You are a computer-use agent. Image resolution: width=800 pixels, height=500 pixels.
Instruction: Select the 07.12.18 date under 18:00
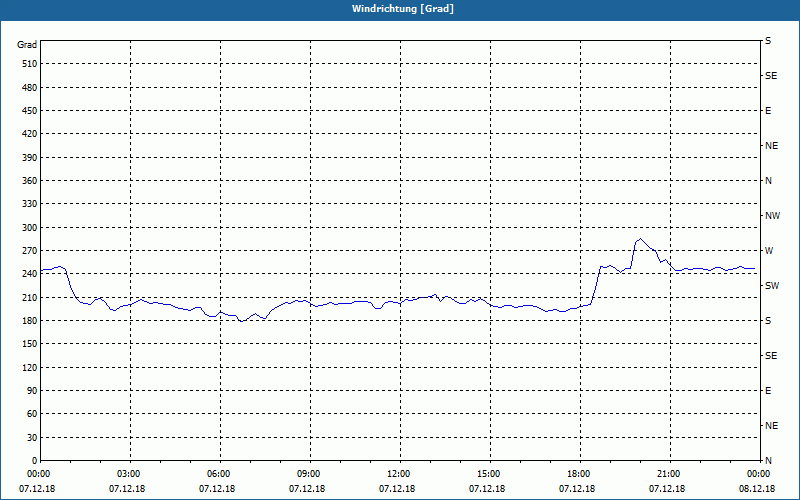pyautogui.click(x=577, y=489)
